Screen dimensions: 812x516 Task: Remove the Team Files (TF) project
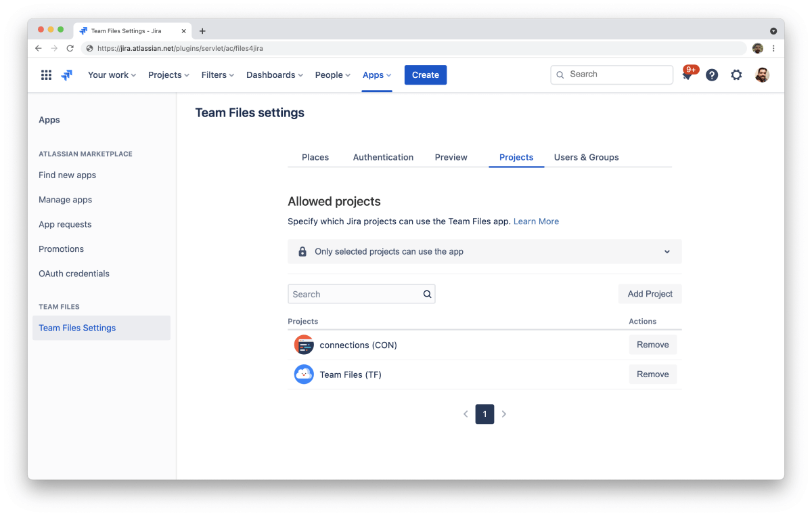click(653, 374)
